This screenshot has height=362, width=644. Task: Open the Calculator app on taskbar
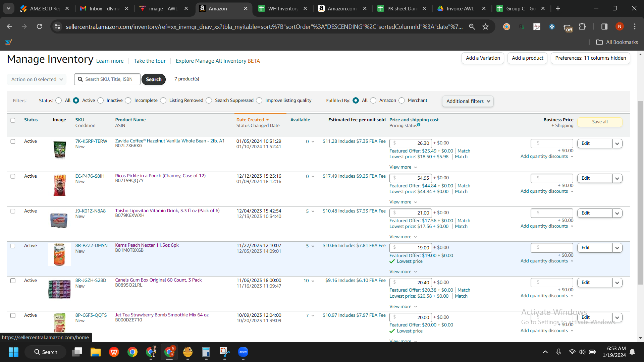pyautogui.click(x=206, y=352)
